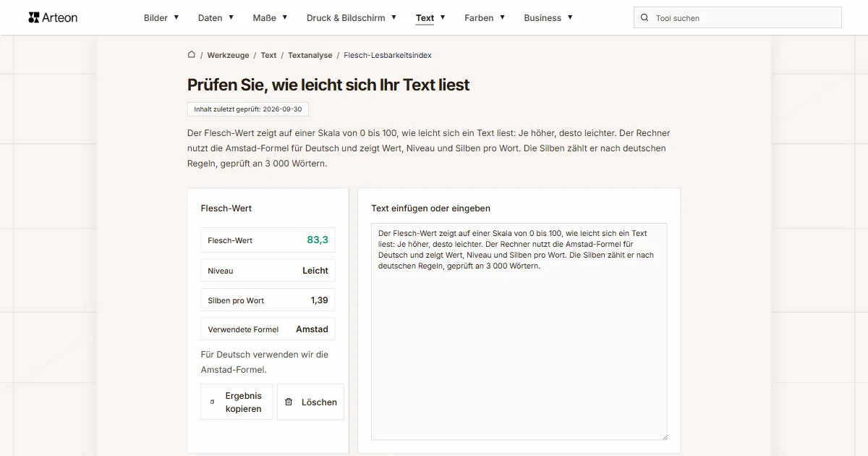Go to Text breadcrumb link
Viewport: 868px width, 456px height.
(x=268, y=55)
